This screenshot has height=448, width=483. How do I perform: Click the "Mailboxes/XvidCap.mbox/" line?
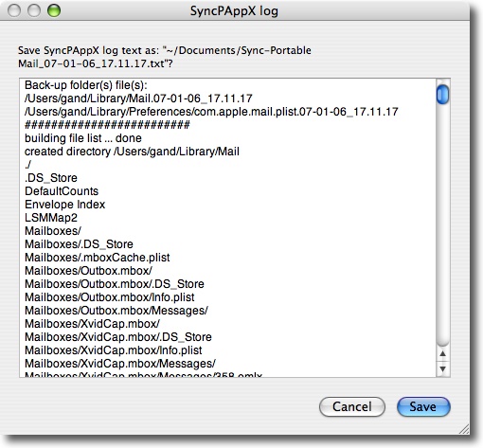92,324
